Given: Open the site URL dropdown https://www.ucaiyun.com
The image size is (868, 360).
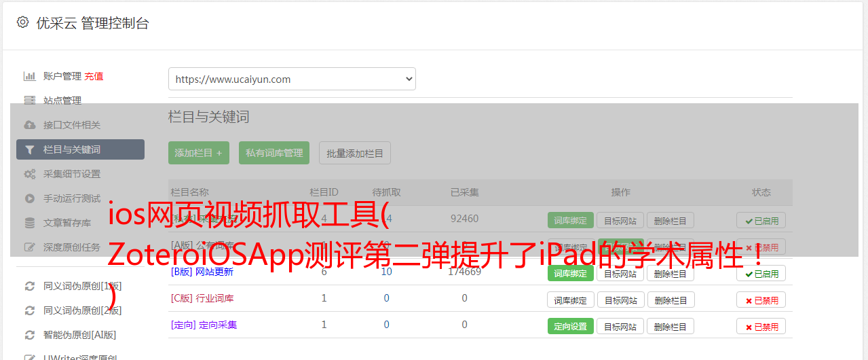Looking at the screenshot, I should coord(292,79).
